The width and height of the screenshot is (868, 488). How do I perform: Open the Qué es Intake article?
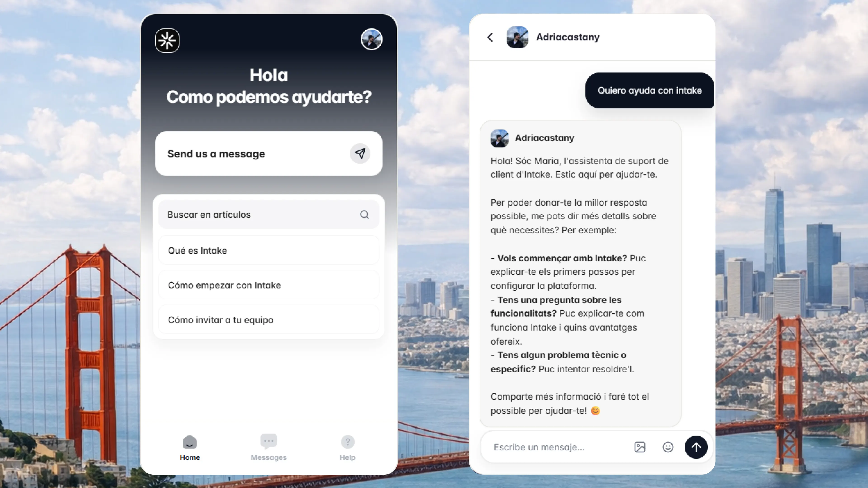coord(269,250)
